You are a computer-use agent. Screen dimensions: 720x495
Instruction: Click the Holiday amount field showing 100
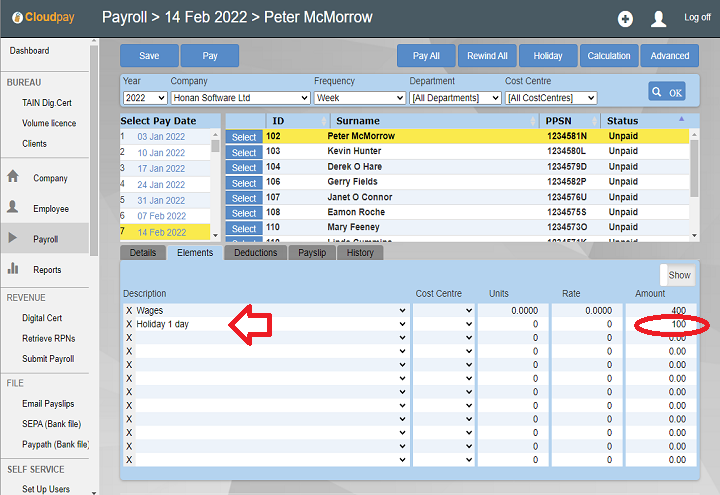pos(657,325)
